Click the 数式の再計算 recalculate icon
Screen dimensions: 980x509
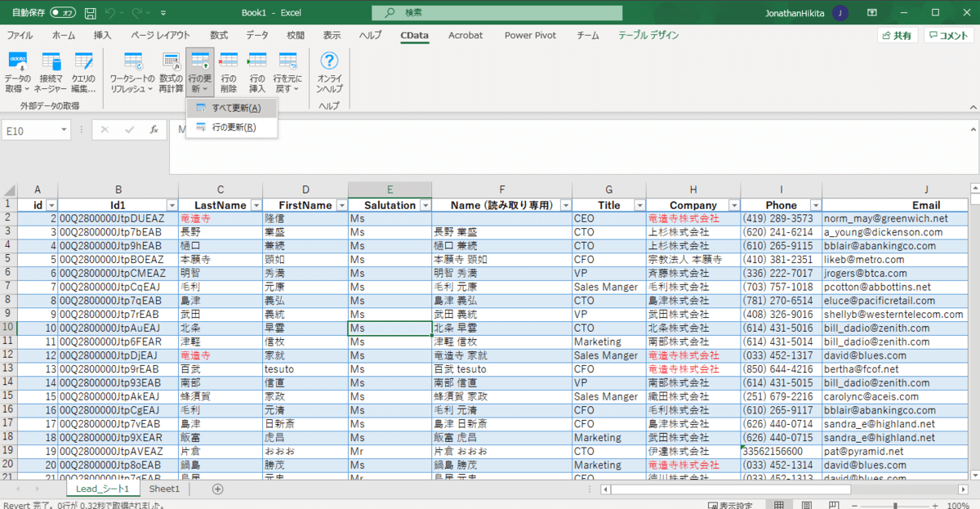coord(171,62)
